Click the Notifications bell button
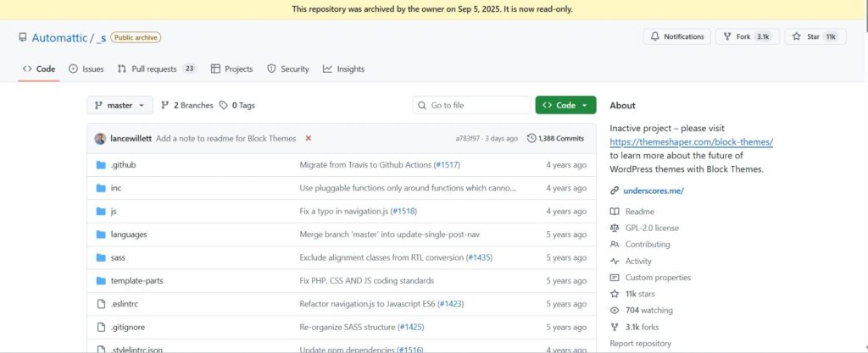Image resolution: width=868 pixels, height=353 pixels. tap(676, 36)
